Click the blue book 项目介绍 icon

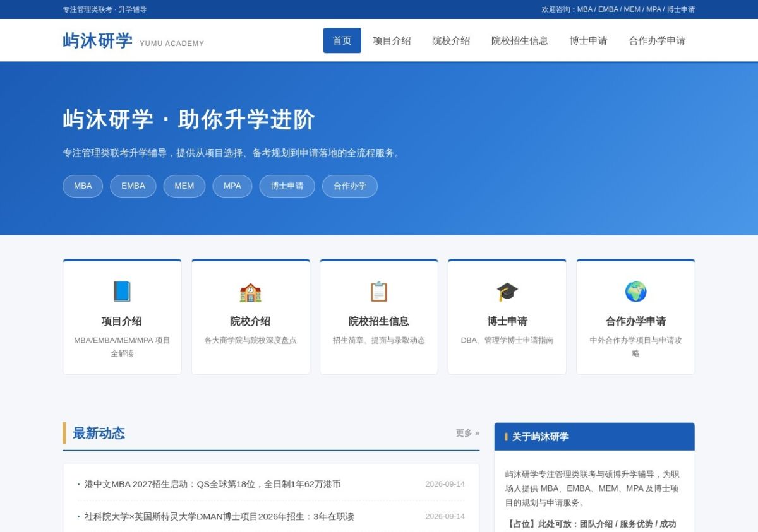(x=122, y=292)
